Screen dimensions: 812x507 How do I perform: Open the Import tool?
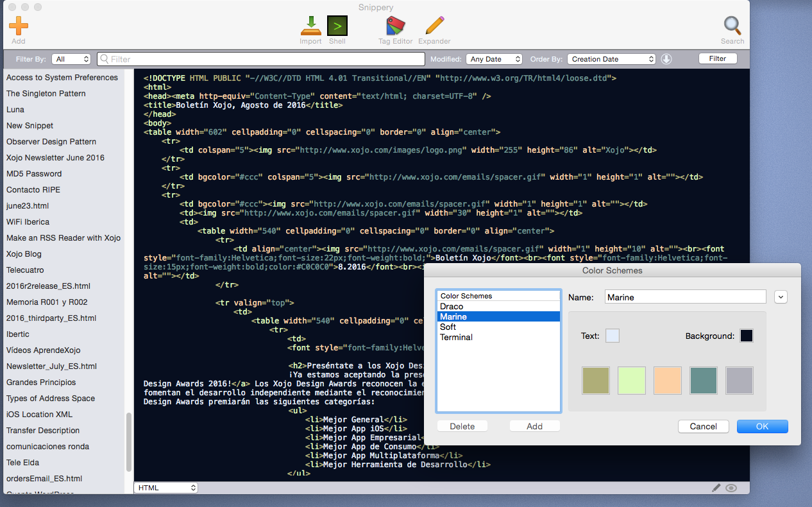(310, 26)
